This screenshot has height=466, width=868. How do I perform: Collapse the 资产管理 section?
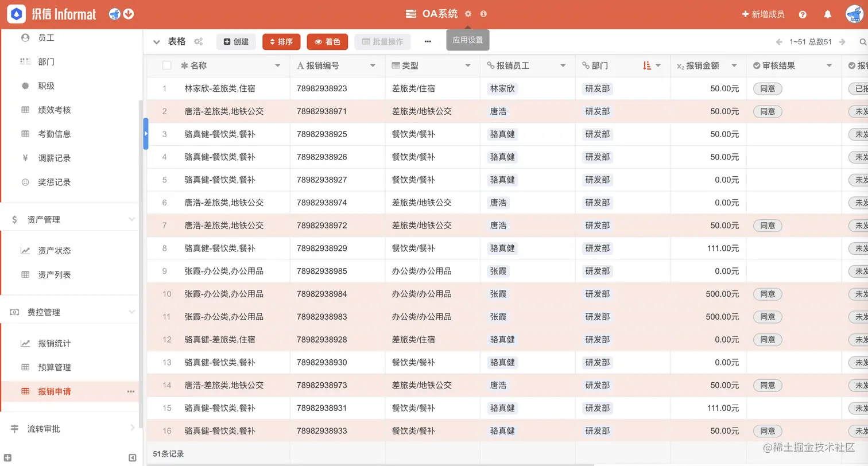coord(131,219)
